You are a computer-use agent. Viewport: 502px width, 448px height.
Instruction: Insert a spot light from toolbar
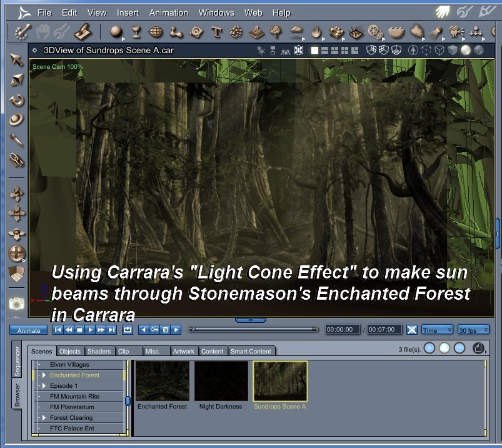(436, 32)
